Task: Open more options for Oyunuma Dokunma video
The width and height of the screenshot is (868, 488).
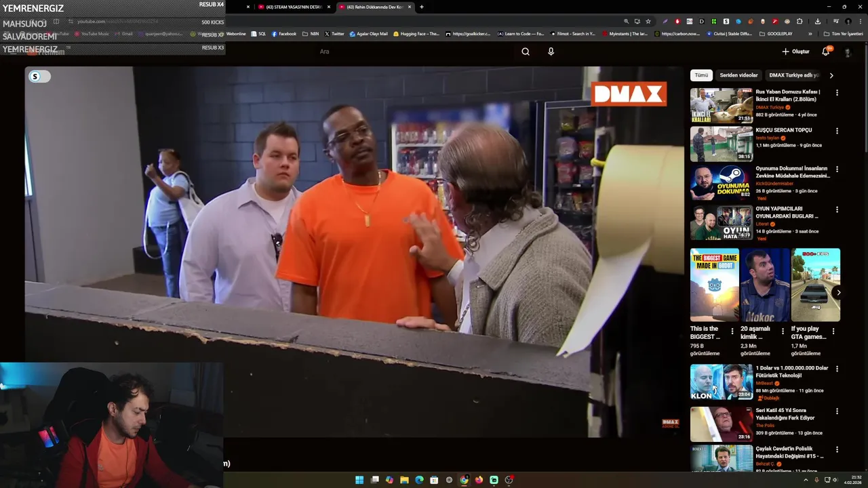Action: [837, 169]
